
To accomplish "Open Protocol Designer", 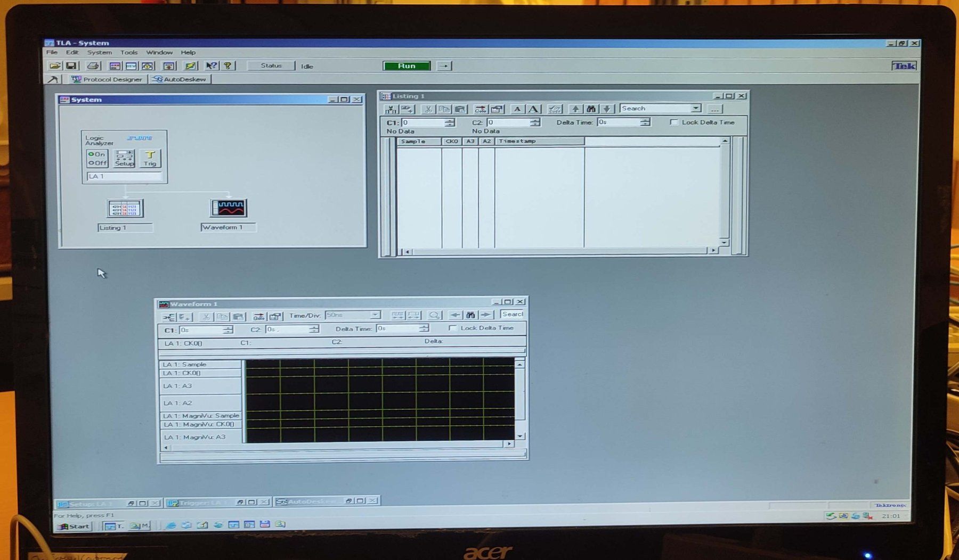I will coord(107,79).
